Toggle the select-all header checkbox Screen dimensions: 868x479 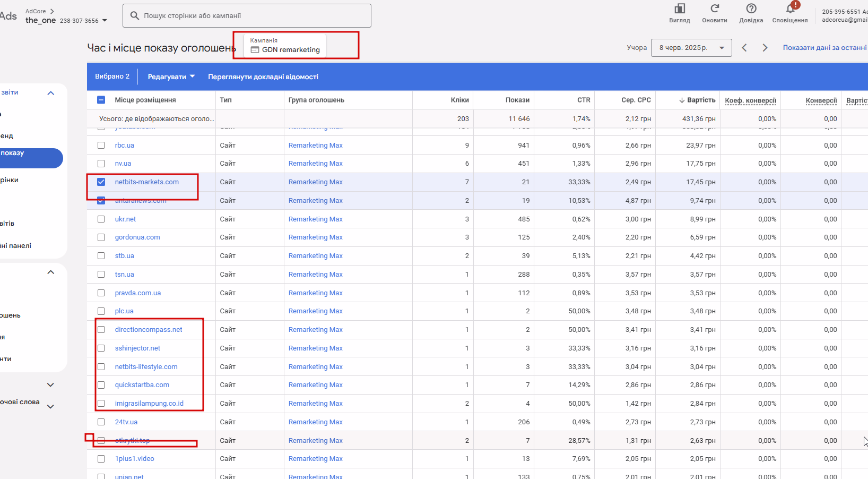point(101,100)
